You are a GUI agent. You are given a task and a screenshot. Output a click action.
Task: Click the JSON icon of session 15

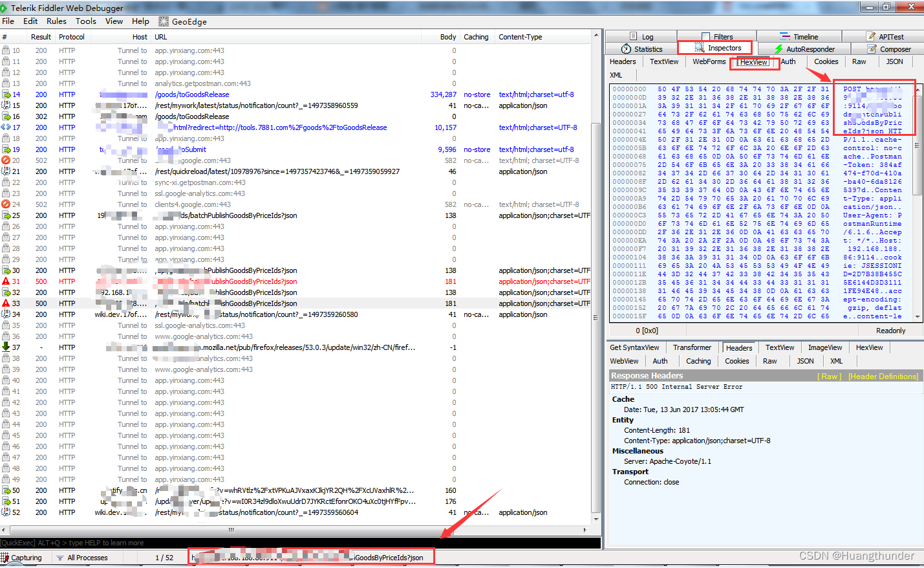[x=6, y=105]
